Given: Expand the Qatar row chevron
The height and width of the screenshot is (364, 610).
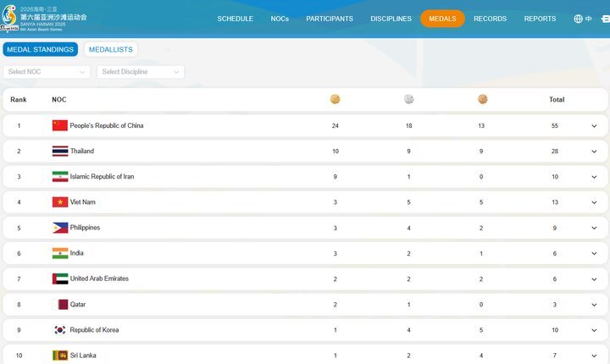Looking at the screenshot, I should tap(594, 305).
